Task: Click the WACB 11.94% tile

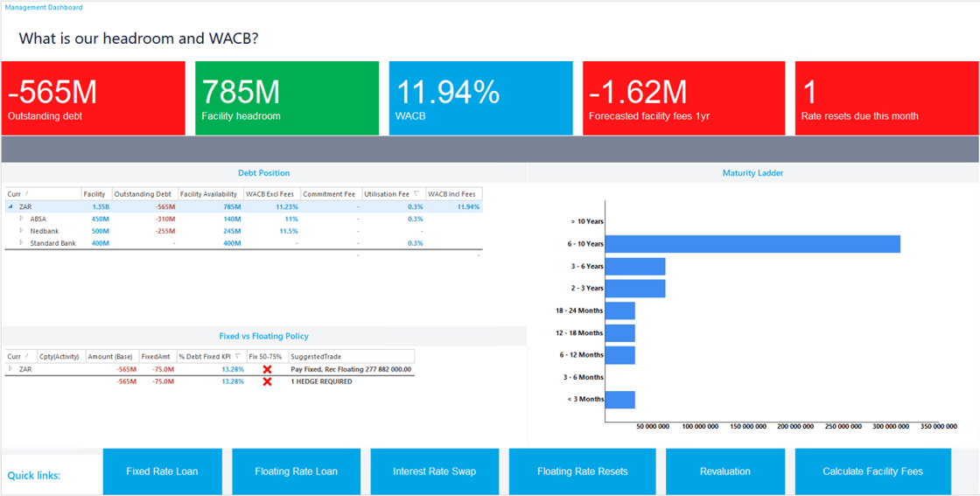Action: (480, 98)
